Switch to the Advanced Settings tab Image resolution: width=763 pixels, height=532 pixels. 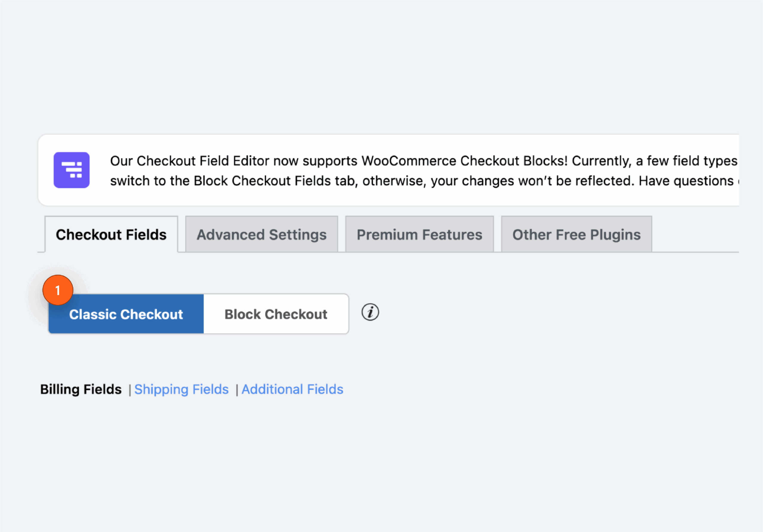point(261,234)
